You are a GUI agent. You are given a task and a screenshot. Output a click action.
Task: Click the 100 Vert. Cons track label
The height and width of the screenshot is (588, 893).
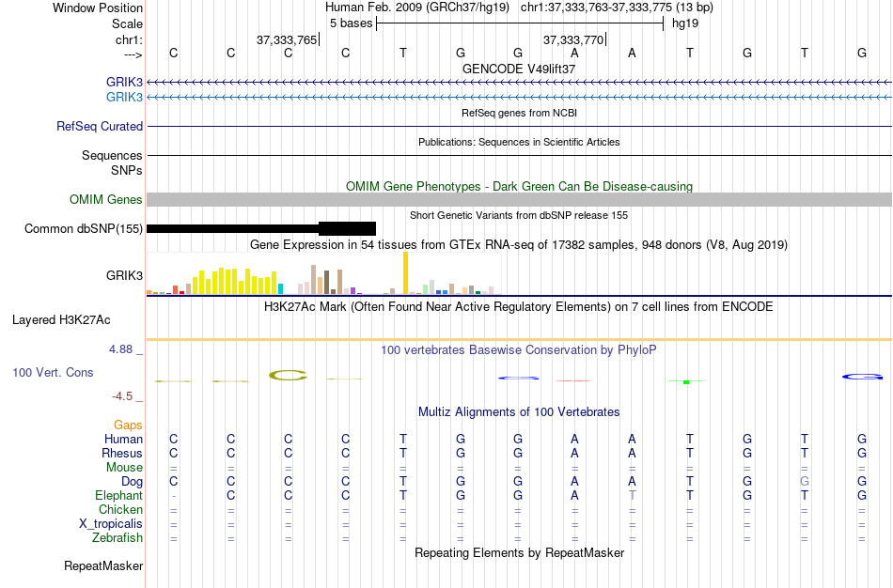53,372
